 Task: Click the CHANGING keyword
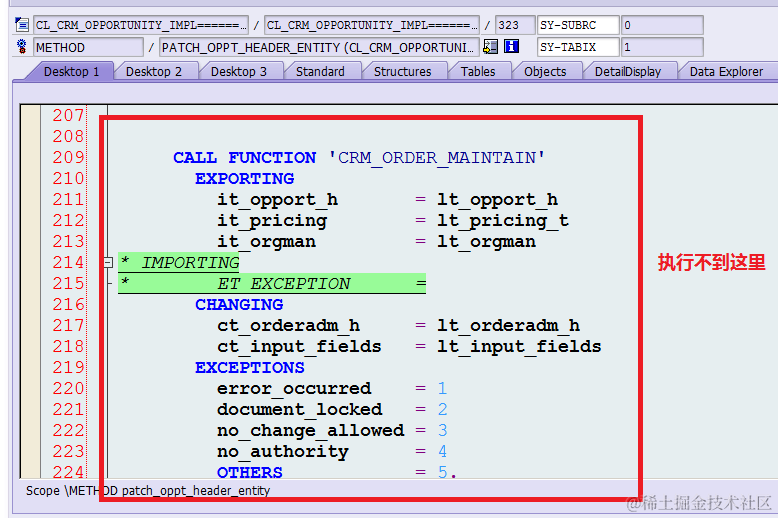(239, 305)
